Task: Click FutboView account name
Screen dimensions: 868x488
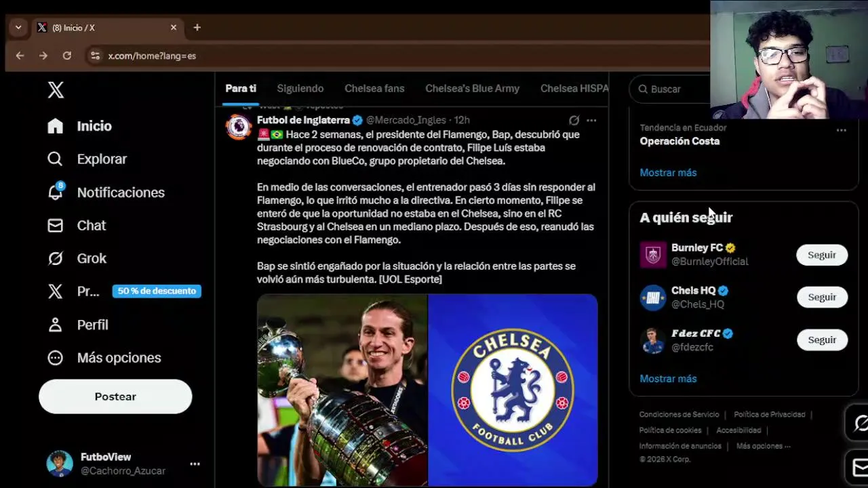Action: click(106, 457)
